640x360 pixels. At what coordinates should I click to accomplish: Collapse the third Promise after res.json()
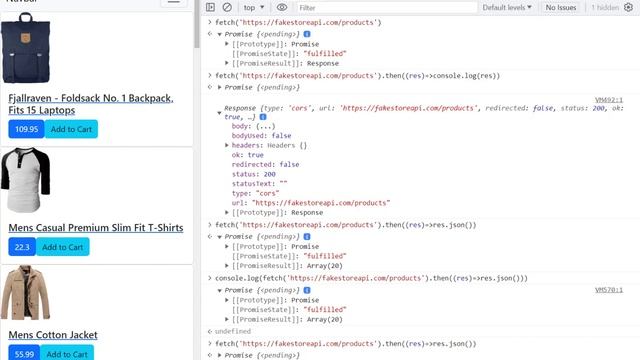click(220, 237)
